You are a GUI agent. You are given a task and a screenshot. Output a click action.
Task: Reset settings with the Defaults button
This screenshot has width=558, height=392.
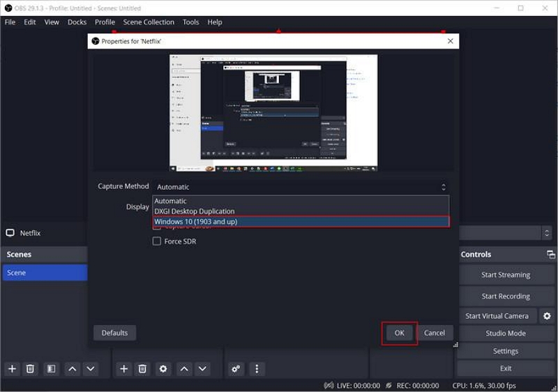tap(114, 333)
